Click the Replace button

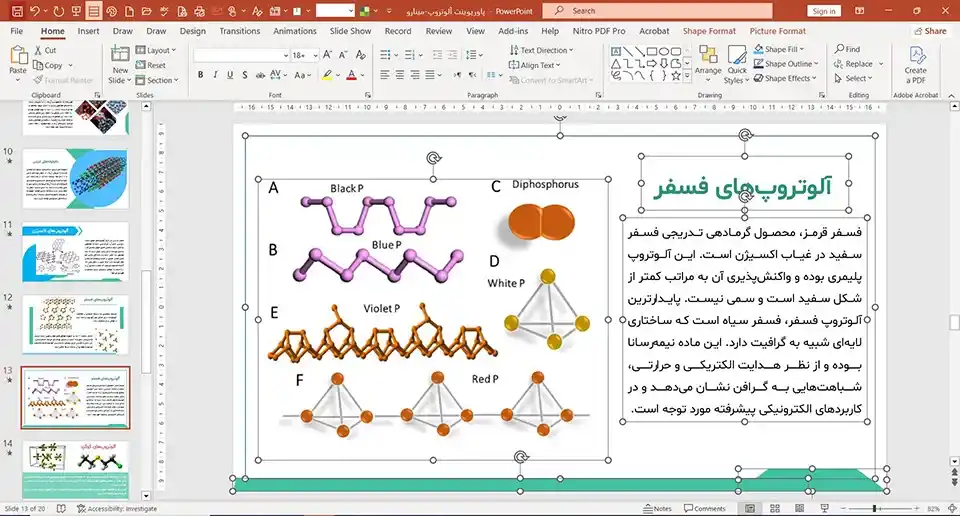click(x=853, y=64)
